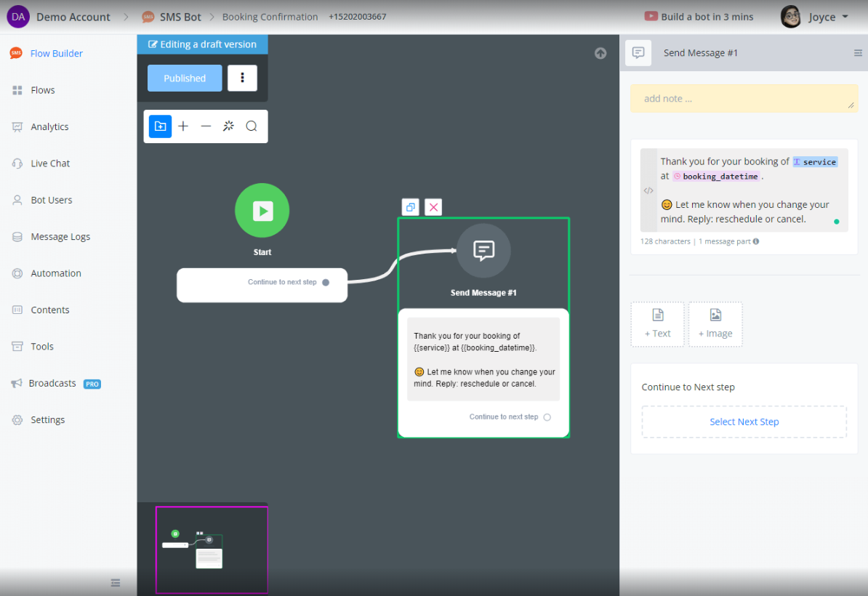Click the add note input field
Screen dimensions: 868x596
(x=744, y=98)
